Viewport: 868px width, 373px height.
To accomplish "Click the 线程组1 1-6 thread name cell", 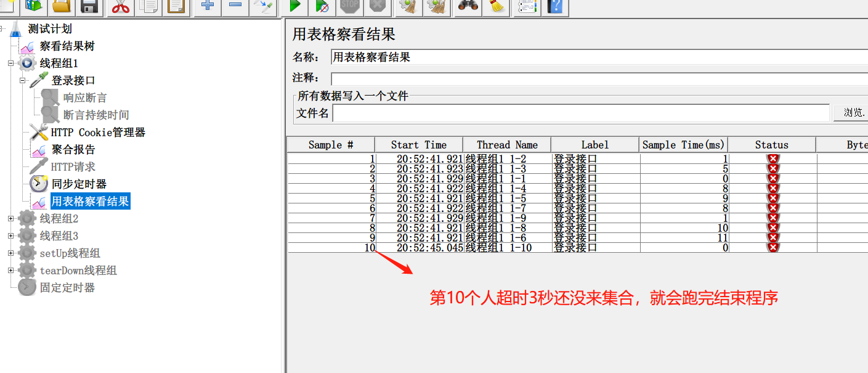I will coord(507,238).
